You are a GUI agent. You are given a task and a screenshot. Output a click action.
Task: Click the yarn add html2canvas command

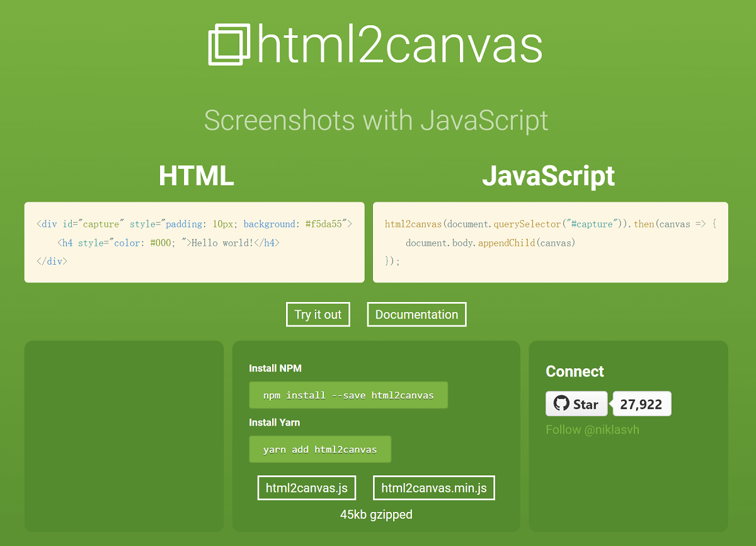point(320,450)
